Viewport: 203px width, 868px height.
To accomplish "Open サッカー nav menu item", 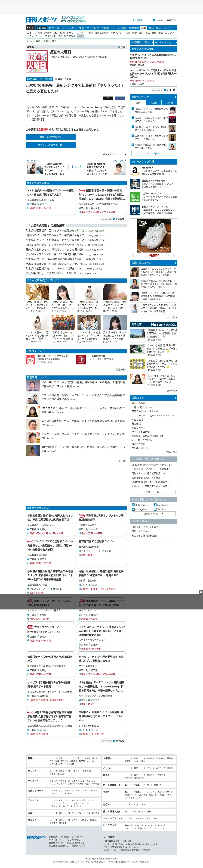I will click(71, 28).
